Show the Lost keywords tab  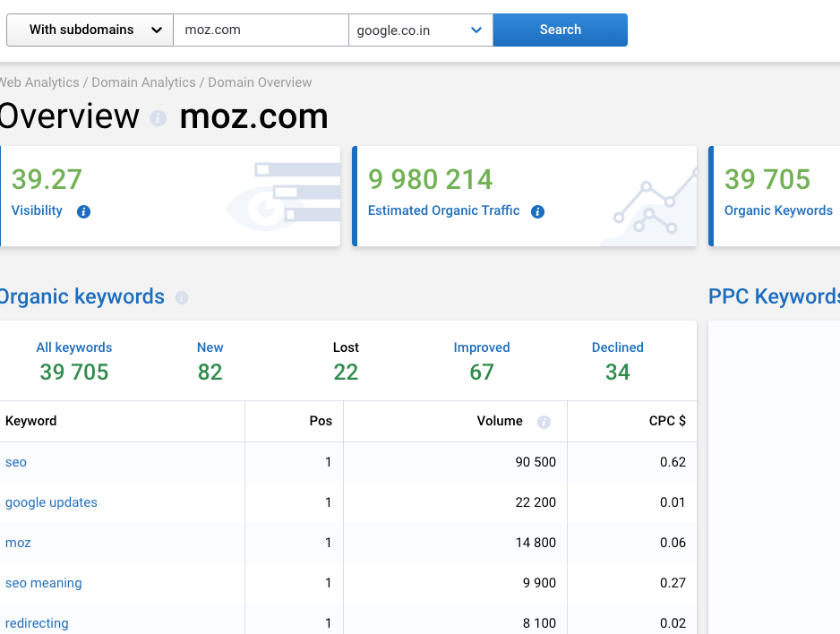pos(346,361)
